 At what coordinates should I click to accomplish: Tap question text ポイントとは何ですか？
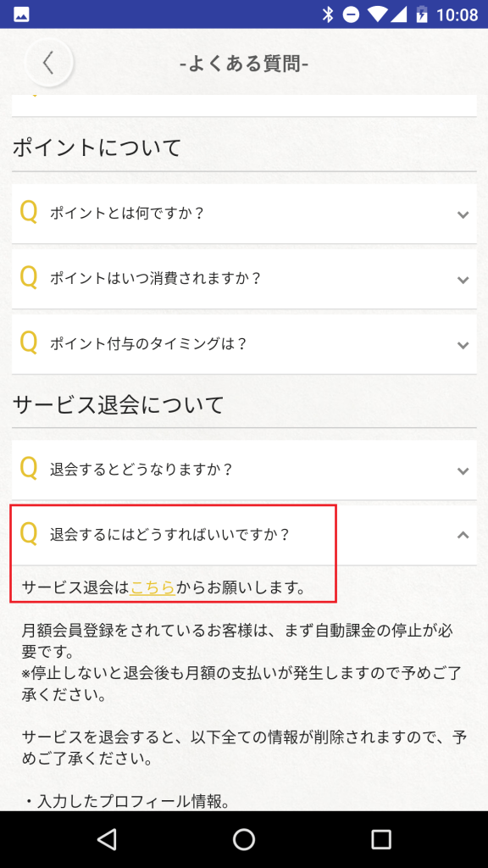(127, 213)
